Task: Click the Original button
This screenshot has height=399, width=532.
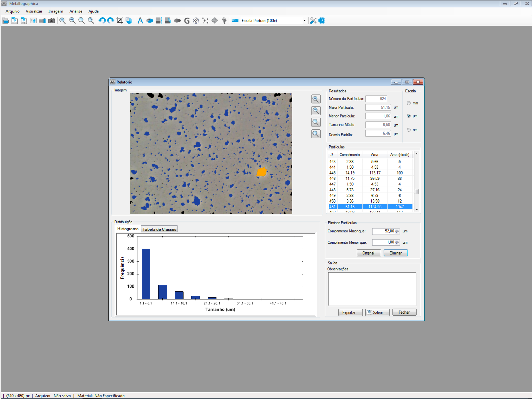Action: coord(369,253)
